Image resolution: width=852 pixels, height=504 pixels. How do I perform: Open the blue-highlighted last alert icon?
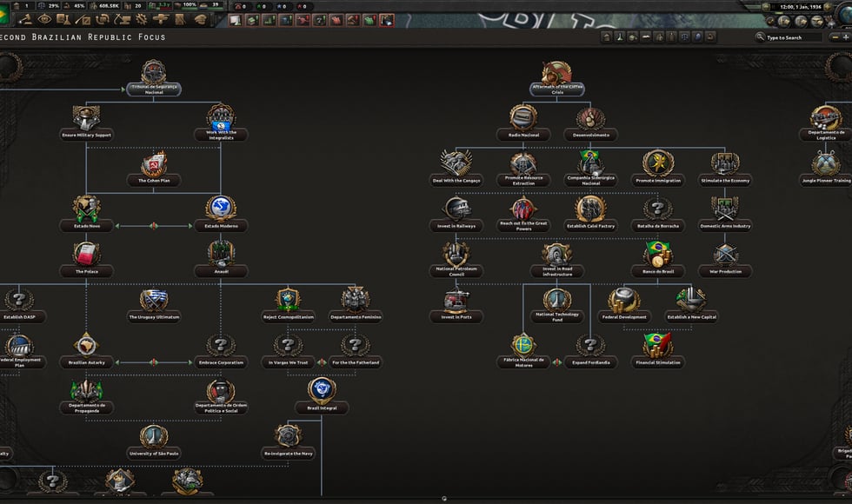(x=386, y=20)
